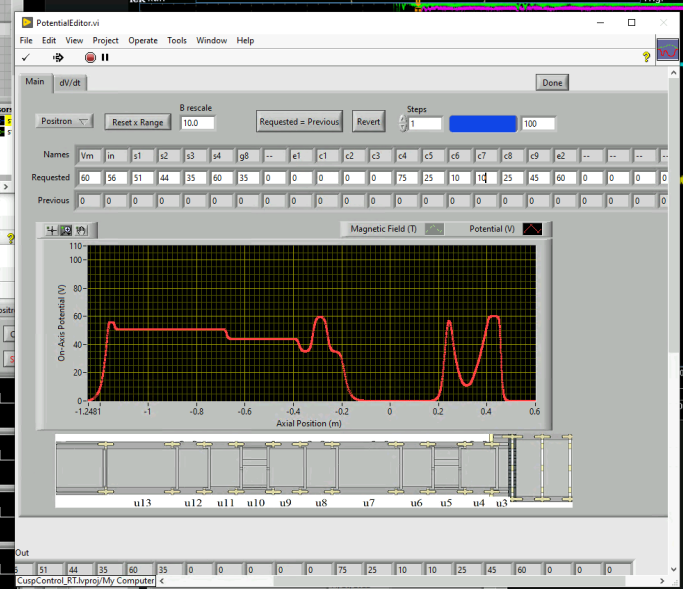The image size is (683, 589).
Task: Click the Requested = Previous button
Action: coord(299,122)
